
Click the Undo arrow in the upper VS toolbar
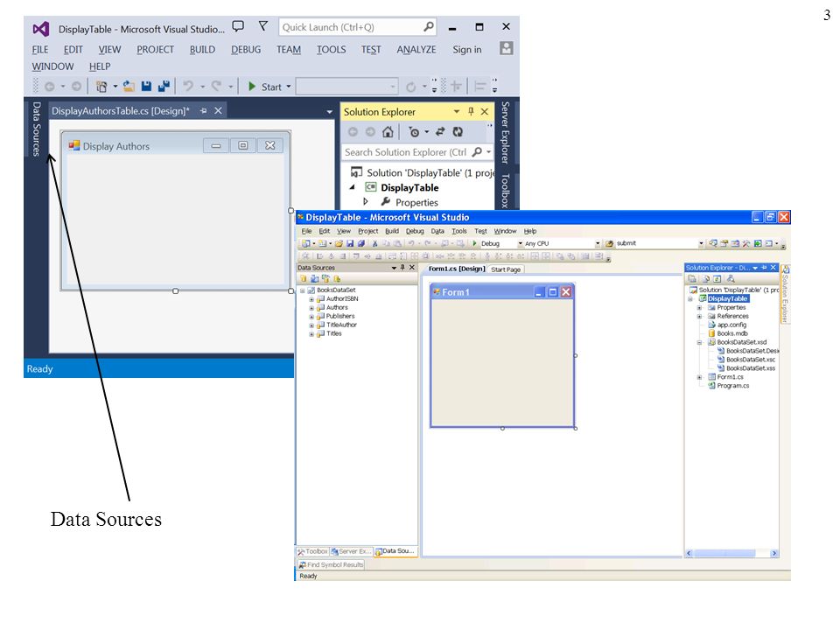188,86
